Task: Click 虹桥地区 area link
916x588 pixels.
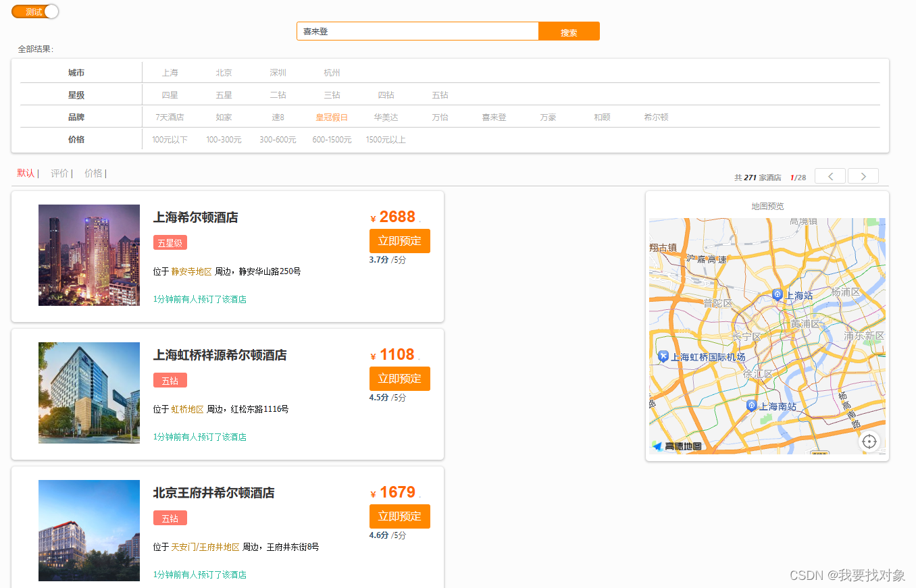Action: [x=188, y=409]
